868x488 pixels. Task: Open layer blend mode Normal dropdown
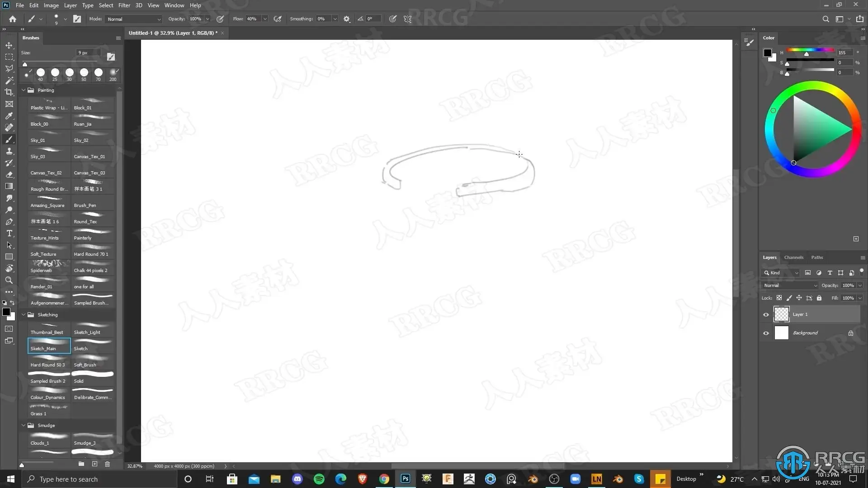click(x=790, y=286)
